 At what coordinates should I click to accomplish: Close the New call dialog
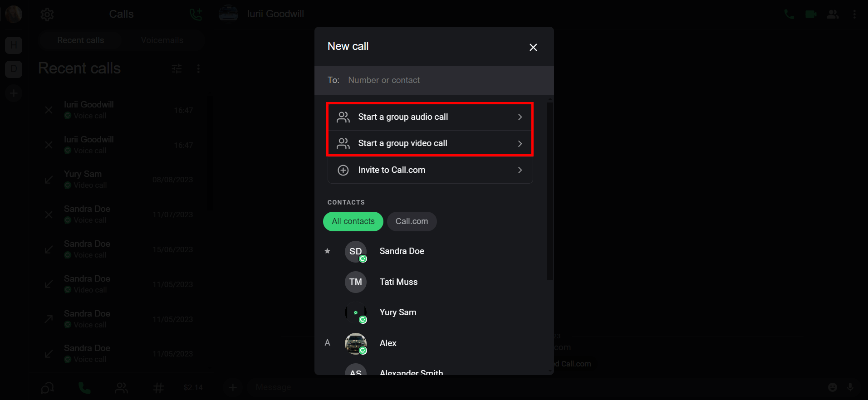(533, 47)
